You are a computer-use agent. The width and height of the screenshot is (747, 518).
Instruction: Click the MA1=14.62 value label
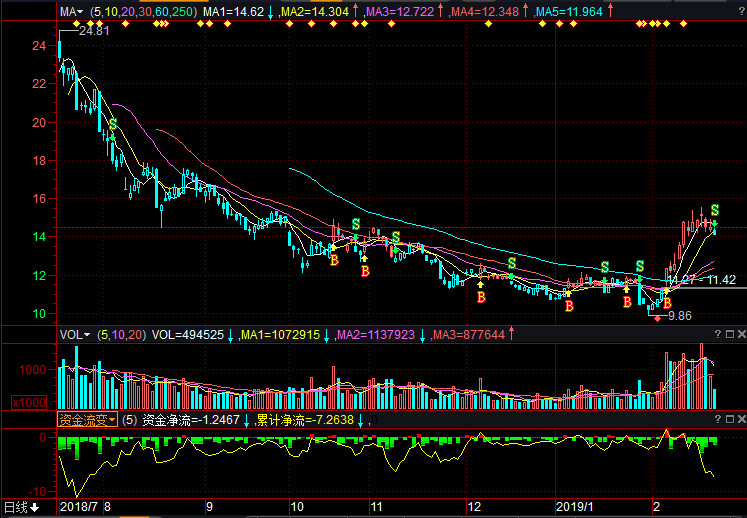tap(233, 12)
